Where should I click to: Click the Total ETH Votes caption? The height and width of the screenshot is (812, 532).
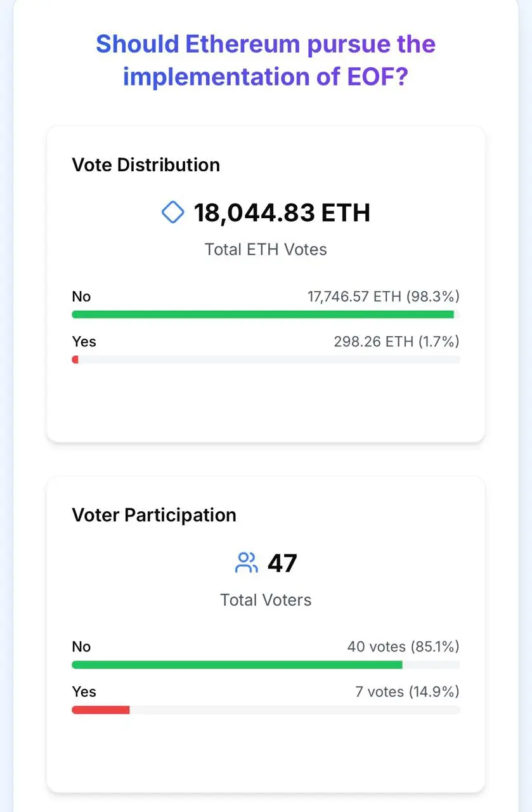266,249
